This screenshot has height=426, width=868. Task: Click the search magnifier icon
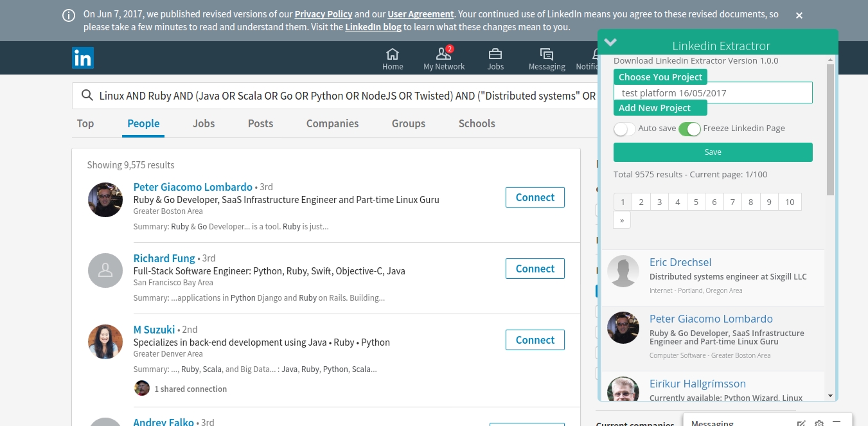click(x=87, y=96)
